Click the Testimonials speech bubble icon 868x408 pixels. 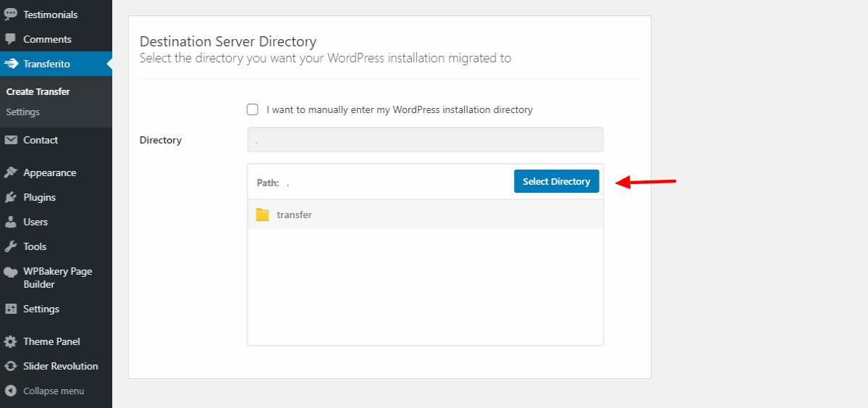pyautogui.click(x=11, y=15)
